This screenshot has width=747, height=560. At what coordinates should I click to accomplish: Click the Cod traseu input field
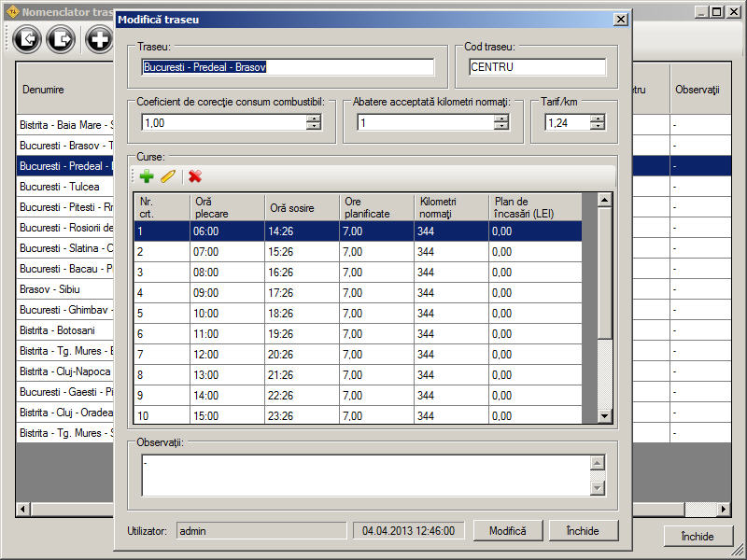pyautogui.click(x=537, y=67)
